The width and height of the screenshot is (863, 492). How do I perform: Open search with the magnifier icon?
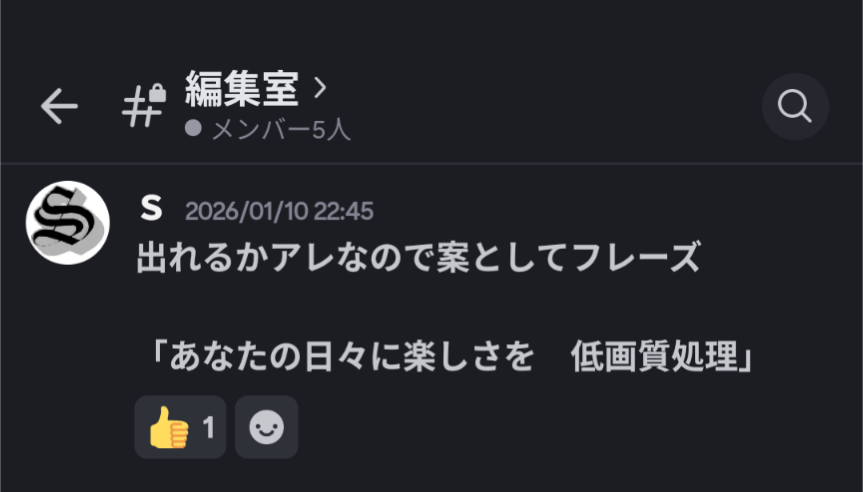795,106
